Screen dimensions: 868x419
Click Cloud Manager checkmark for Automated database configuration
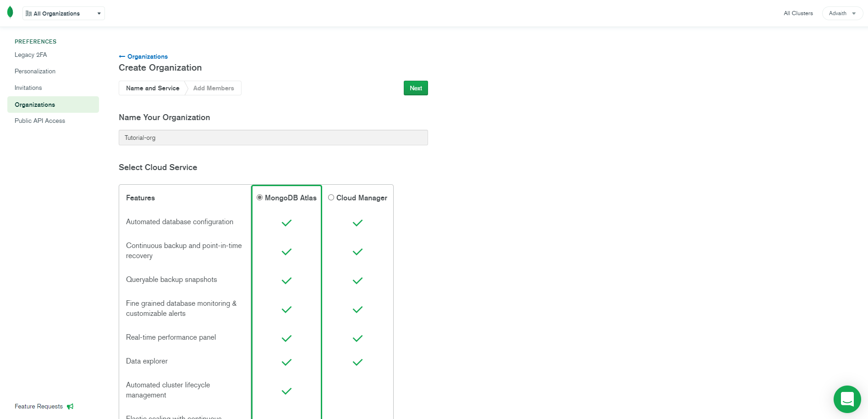tap(357, 223)
